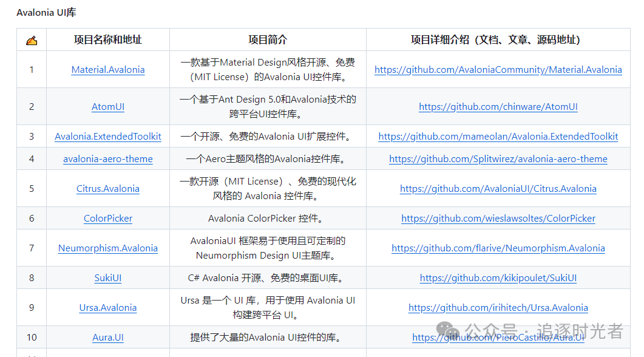This screenshot has height=357, width=644.
Task: Click the Ursa.Avalonia project name link
Action: 108,308
